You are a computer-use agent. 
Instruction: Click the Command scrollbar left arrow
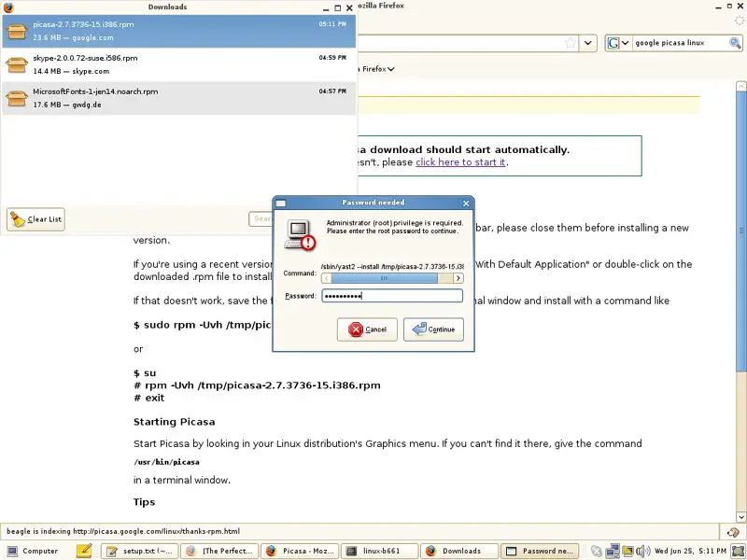pos(326,278)
